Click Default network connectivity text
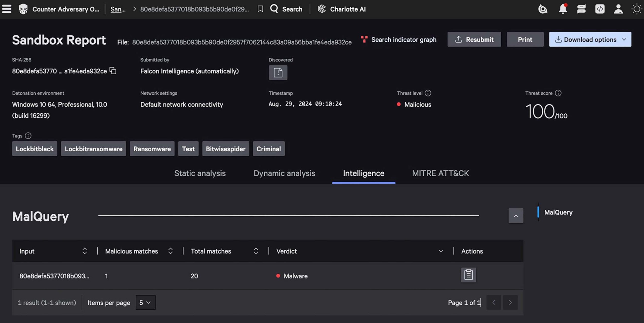The image size is (644, 323). [x=182, y=104]
